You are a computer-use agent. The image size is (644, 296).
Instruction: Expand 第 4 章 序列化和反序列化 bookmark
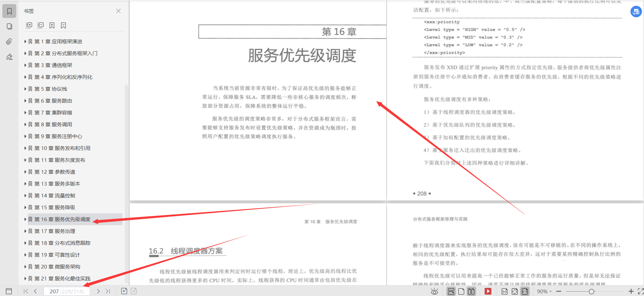coord(25,77)
